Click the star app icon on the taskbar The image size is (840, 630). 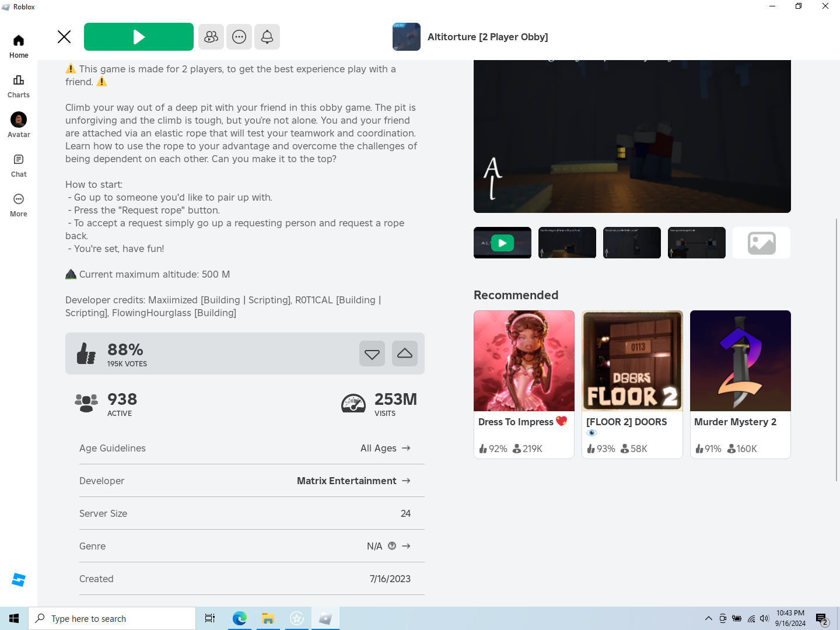tap(297, 618)
